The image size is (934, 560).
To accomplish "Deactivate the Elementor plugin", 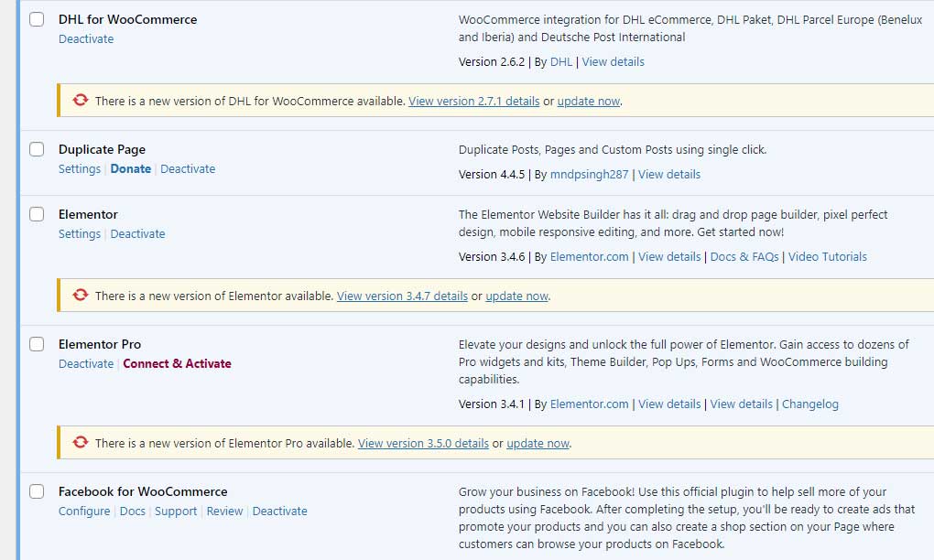I will [137, 233].
